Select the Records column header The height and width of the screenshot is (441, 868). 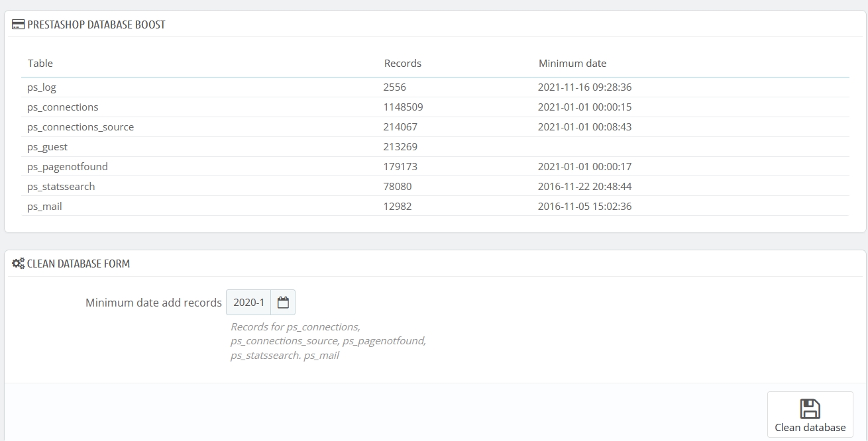[403, 64]
